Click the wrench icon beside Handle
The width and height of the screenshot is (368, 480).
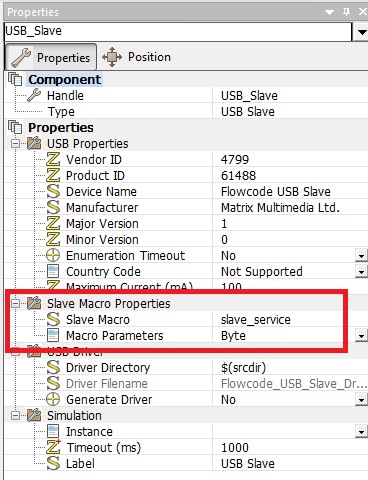tap(34, 95)
